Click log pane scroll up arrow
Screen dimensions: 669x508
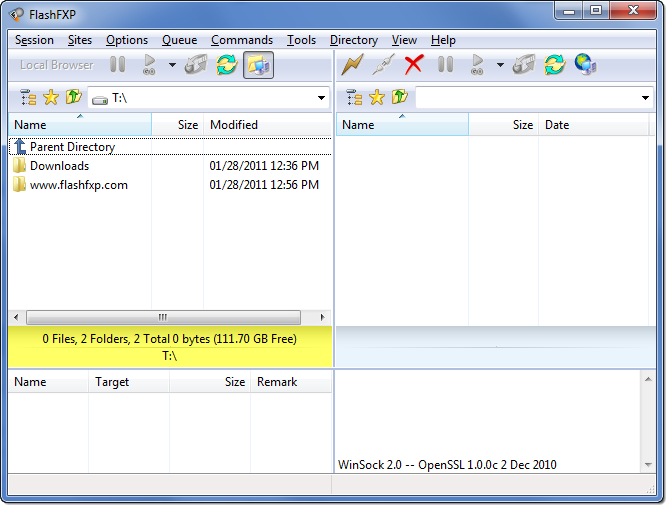point(648,379)
